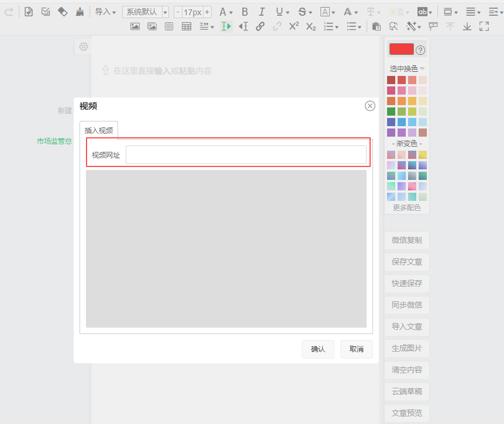Viewport: 504px width, 424px height.
Task: Toggle strikethrough text formatting
Action: point(302,12)
